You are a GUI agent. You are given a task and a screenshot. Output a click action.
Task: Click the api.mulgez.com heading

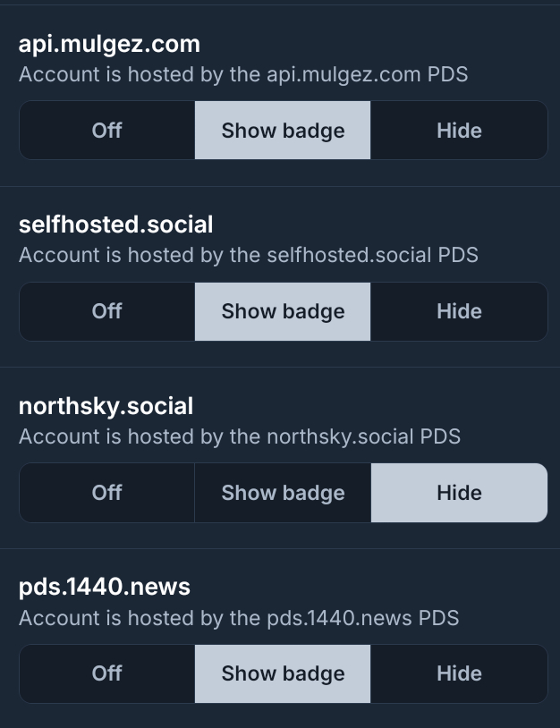tap(109, 44)
